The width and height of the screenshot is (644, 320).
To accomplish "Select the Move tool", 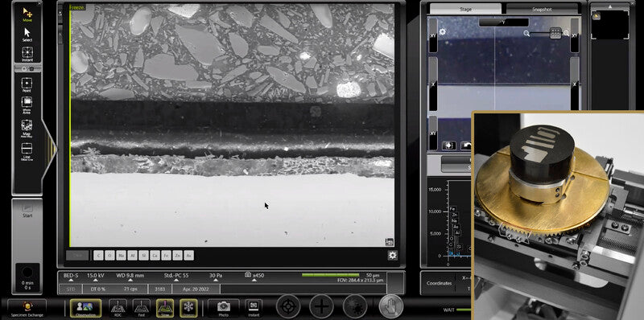I will (x=27, y=14).
